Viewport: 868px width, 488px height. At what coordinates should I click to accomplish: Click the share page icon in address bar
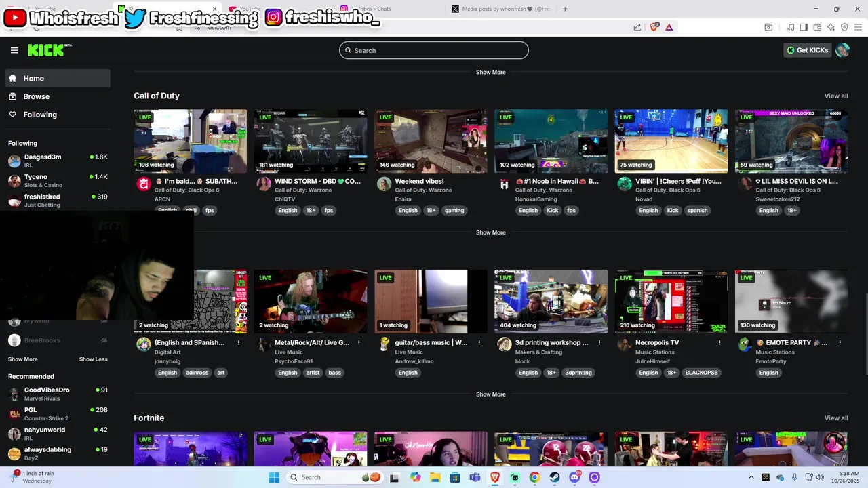637,27
